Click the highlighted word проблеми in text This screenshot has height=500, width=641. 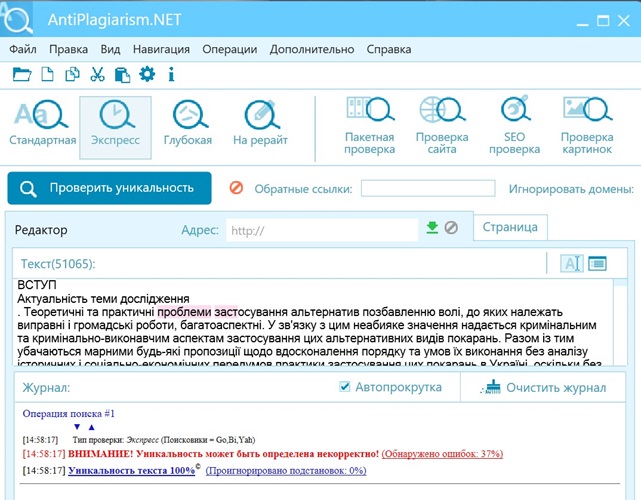(184, 312)
